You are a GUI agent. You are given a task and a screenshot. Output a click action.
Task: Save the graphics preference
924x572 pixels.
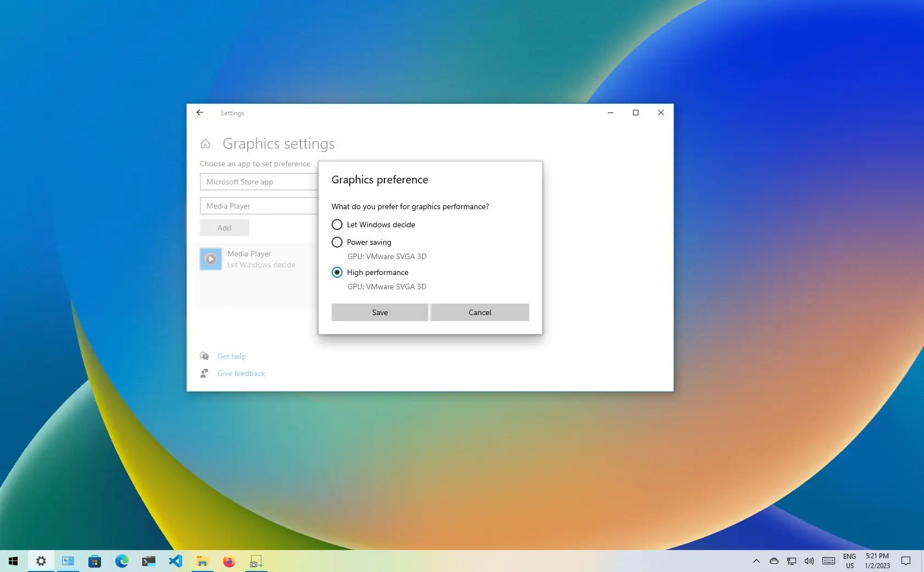click(379, 312)
